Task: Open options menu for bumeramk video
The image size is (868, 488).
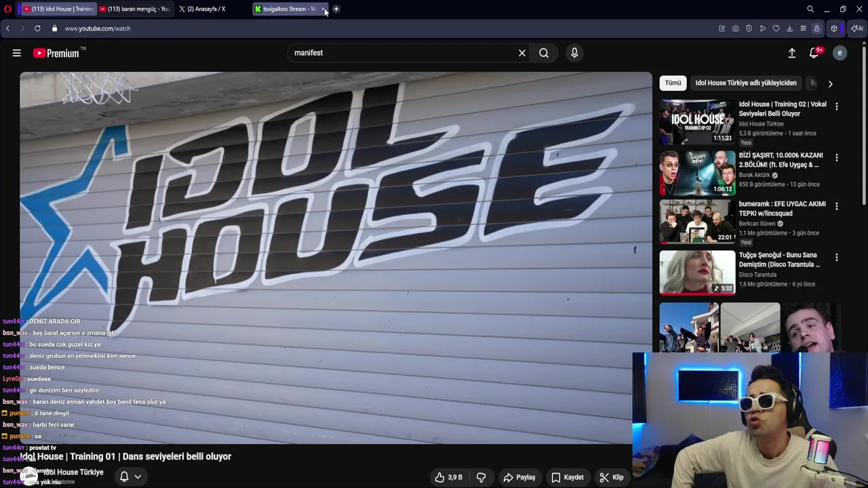Action: point(836,206)
